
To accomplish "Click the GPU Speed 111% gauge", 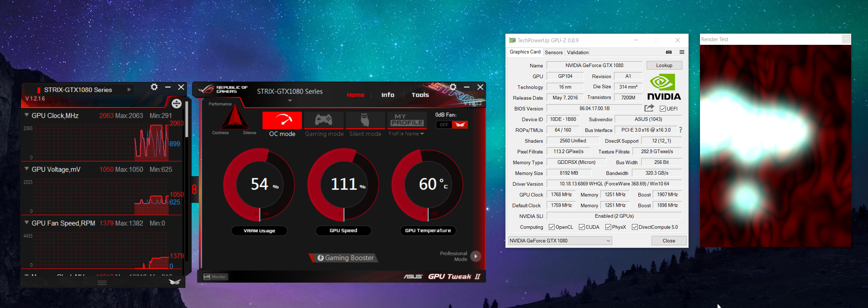I will 344,185.
